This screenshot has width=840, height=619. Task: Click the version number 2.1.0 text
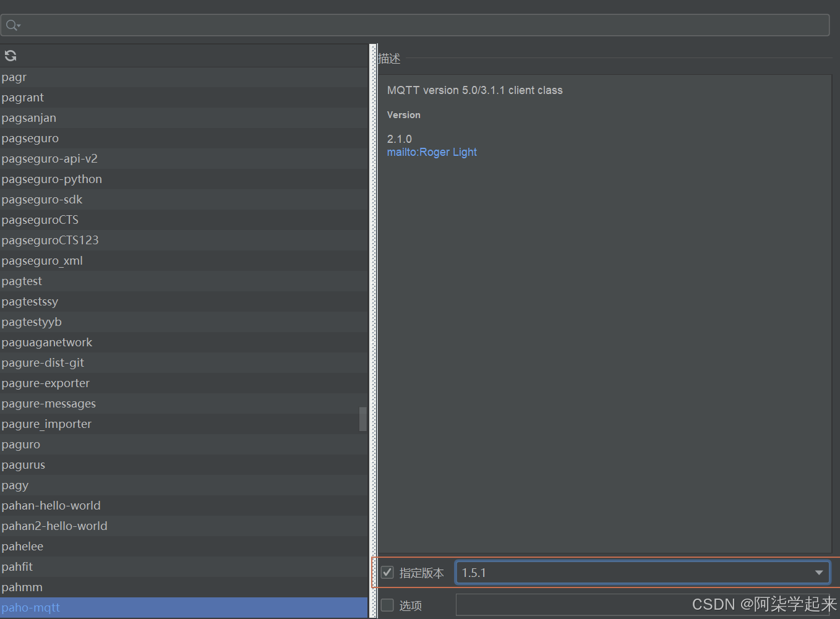(x=399, y=139)
